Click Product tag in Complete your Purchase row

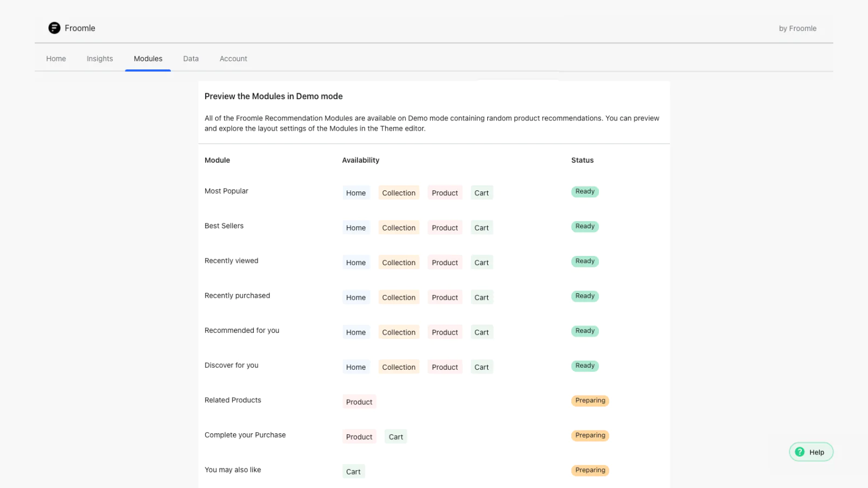tap(359, 437)
